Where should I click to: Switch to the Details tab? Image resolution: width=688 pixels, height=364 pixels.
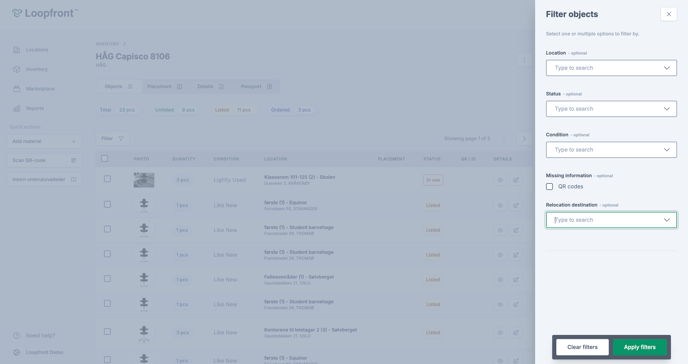pos(211,86)
